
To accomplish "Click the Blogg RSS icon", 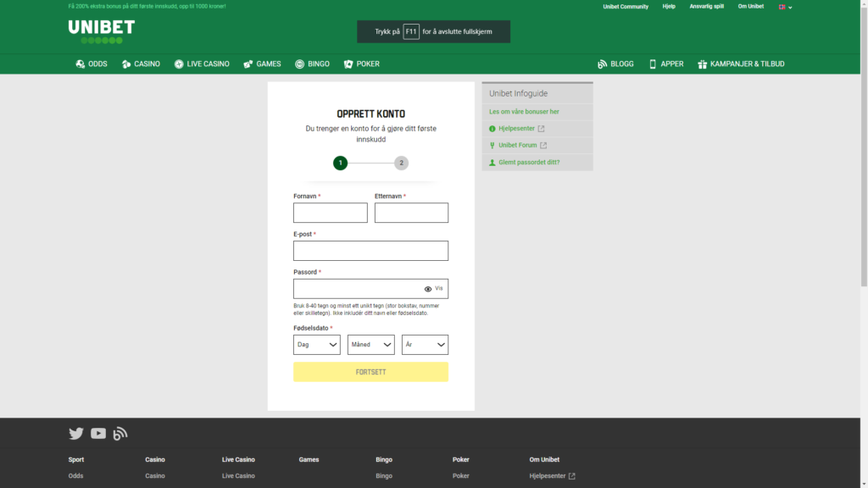I will (603, 64).
